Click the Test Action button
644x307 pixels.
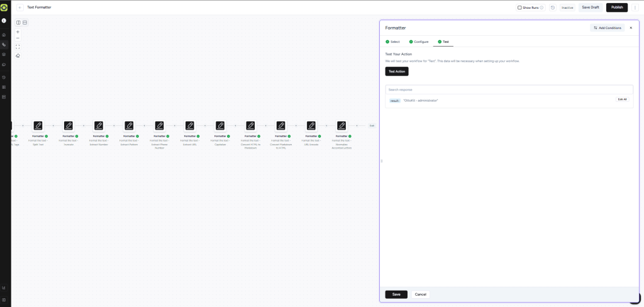pyautogui.click(x=396, y=72)
